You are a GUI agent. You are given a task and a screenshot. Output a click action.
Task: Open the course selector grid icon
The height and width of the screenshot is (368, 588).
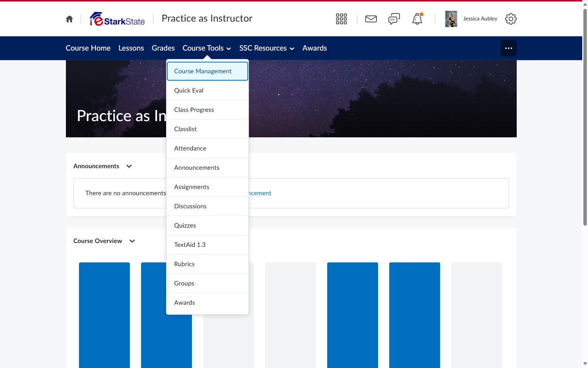coord(341,19)
